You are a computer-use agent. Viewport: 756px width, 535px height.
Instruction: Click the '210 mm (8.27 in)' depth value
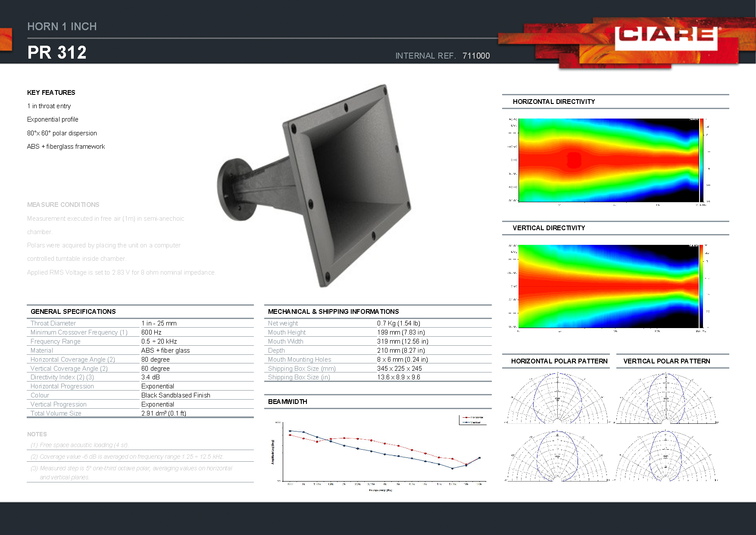(x=401, y=350)
